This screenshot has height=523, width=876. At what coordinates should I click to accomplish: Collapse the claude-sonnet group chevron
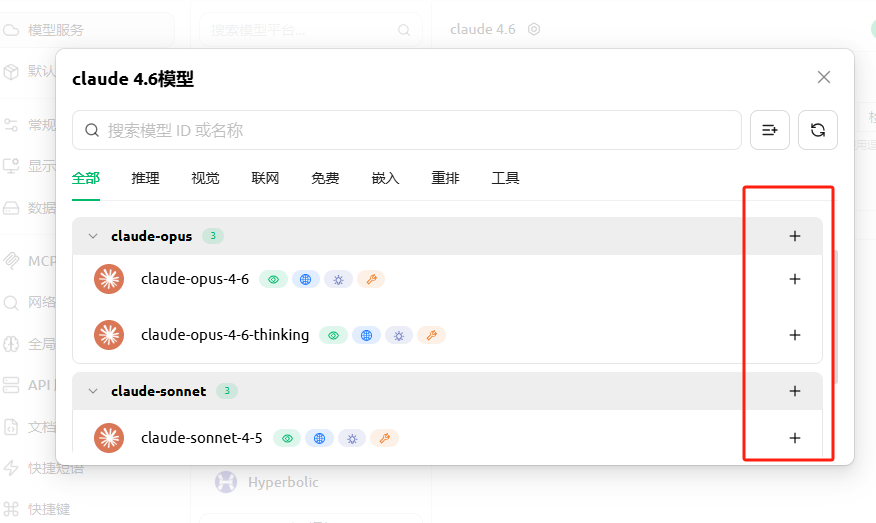[93, 391]
